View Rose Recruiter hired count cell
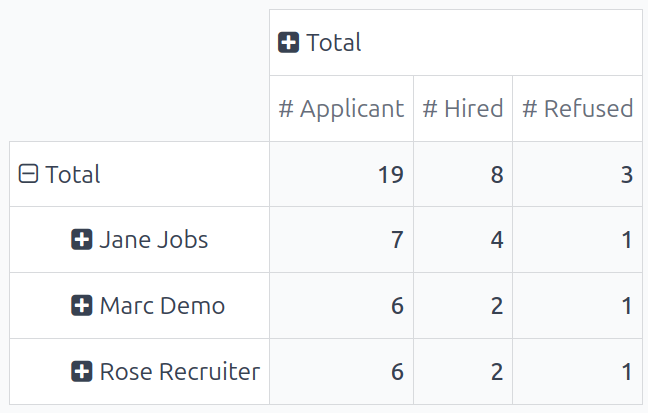648x413 pixels. click(x=462, y=372)
